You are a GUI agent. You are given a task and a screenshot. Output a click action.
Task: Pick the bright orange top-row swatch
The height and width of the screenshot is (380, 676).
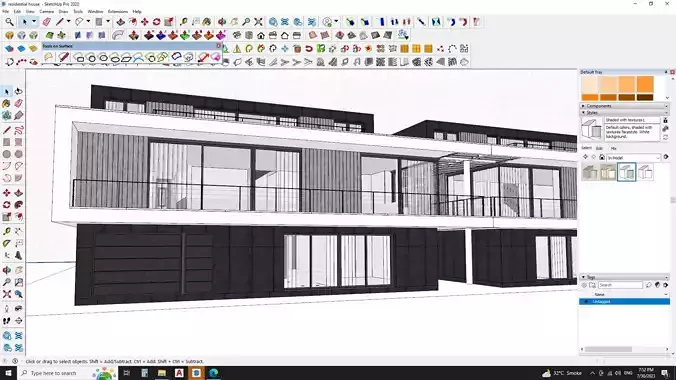pyautogui.click(x=645, y=85)
